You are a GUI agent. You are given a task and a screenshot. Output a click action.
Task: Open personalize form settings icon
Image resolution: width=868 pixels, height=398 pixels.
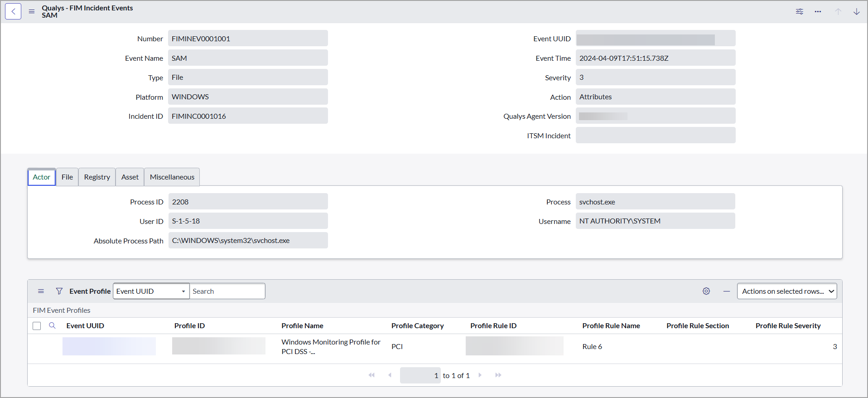pos(800,12)
